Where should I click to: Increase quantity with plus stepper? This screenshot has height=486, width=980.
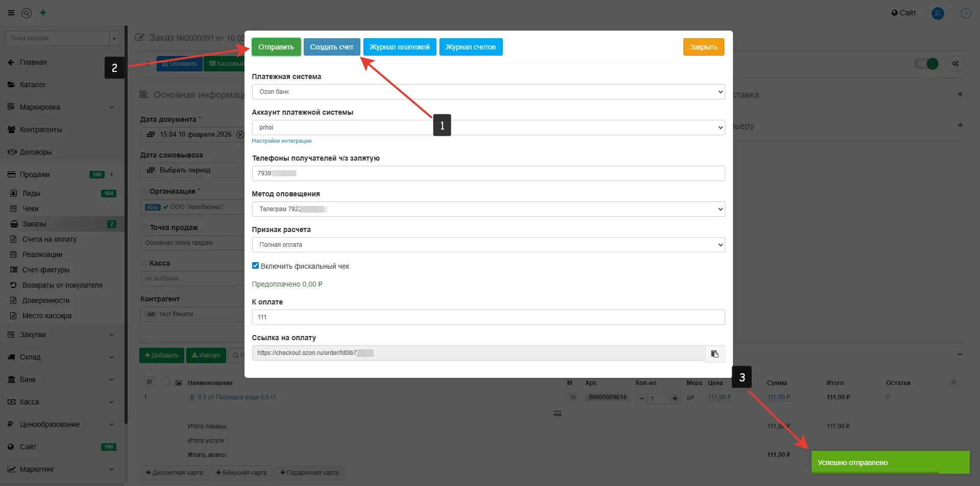675,398
